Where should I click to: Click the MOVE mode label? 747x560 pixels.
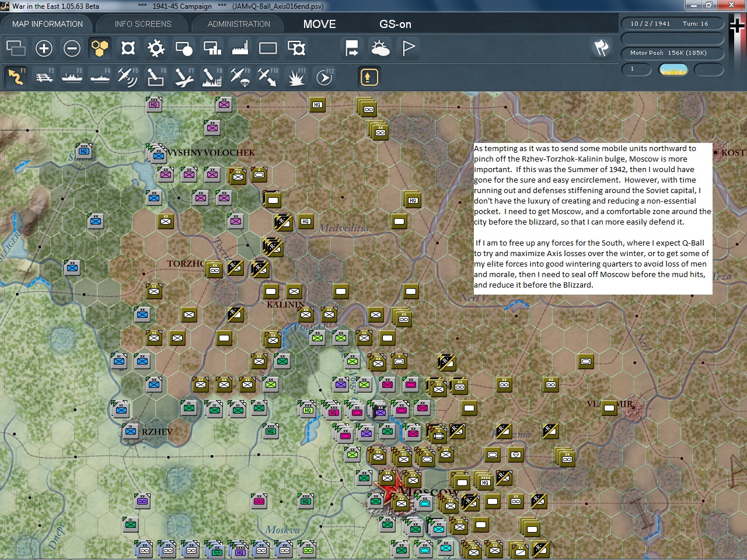pos(320,24)
